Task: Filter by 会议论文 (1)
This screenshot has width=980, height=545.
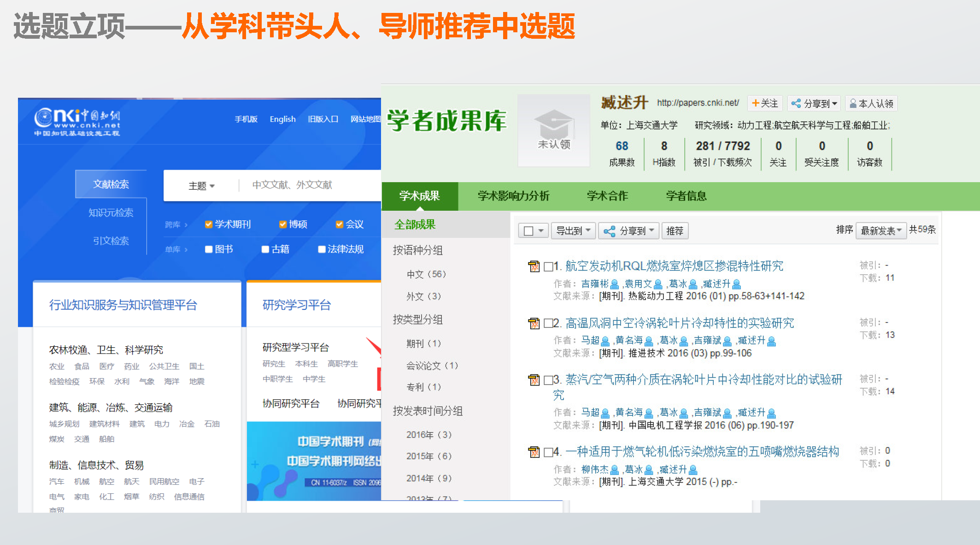Action: tap(432, 366)
